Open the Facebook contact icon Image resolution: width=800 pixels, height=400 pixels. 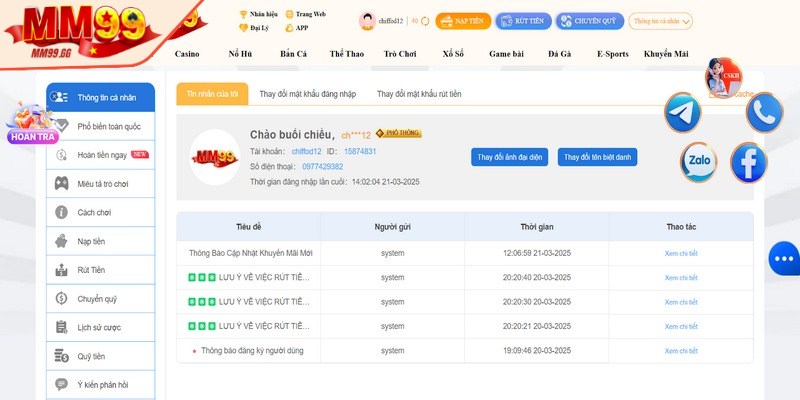(748, 162)
